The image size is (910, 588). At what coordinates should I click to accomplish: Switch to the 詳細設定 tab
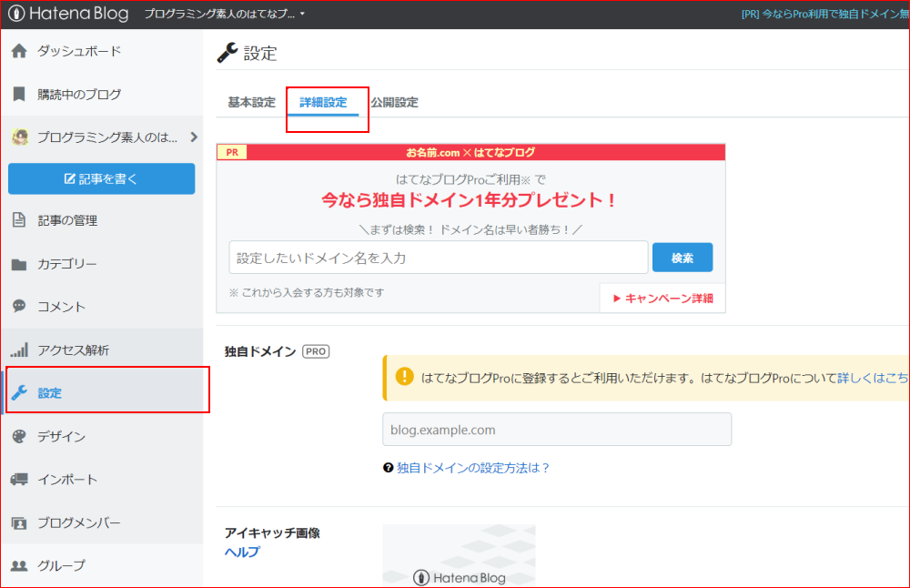[x=323, y=102]
